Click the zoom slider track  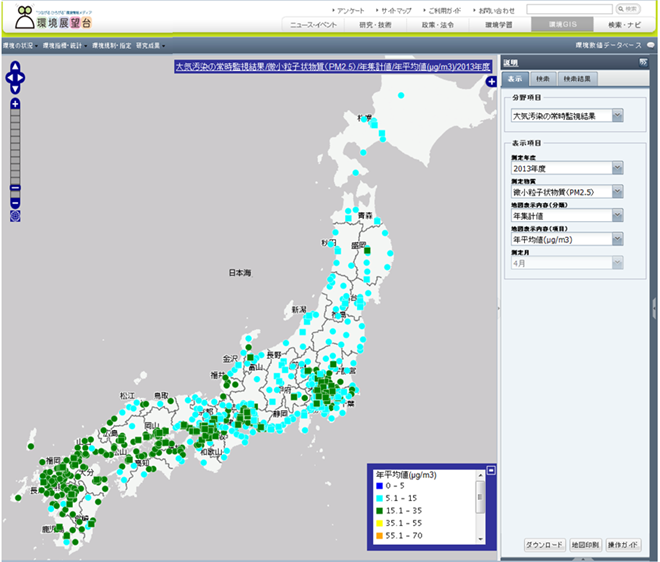15,145
